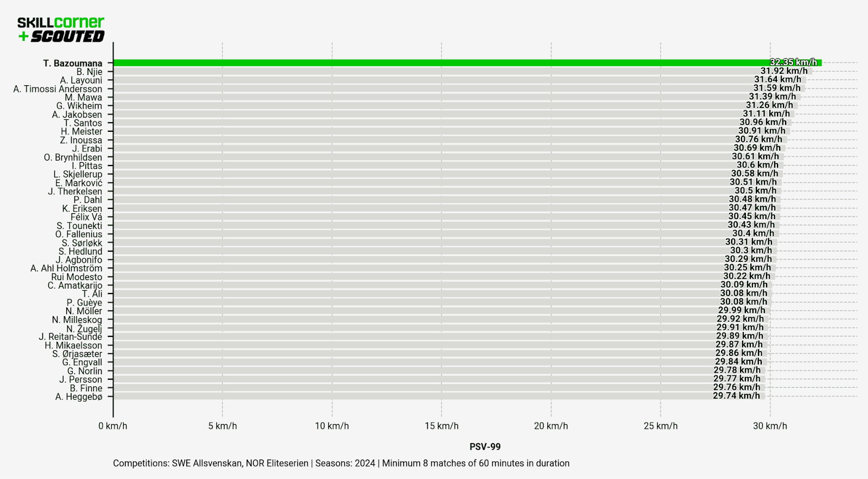The image size is (868, 479).
Task: Select the J. Erabi player label
Action: click(x=87, y=149)
